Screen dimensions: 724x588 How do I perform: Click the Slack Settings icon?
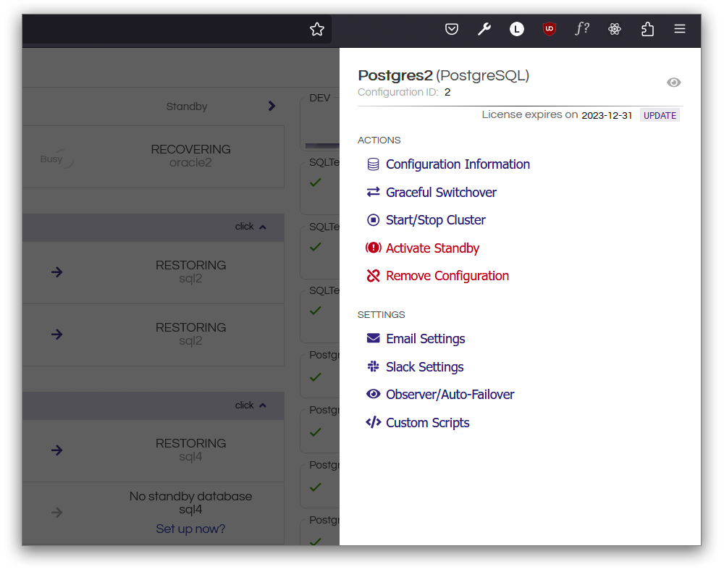[x=373, y=366]
